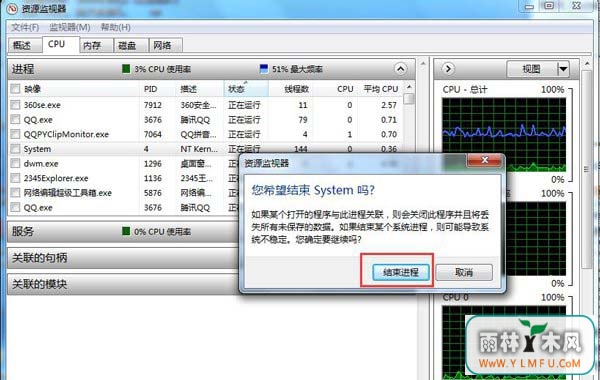Screen dimensions: 600x380
Task: Check the box for the System process
Action: [15, 148]
